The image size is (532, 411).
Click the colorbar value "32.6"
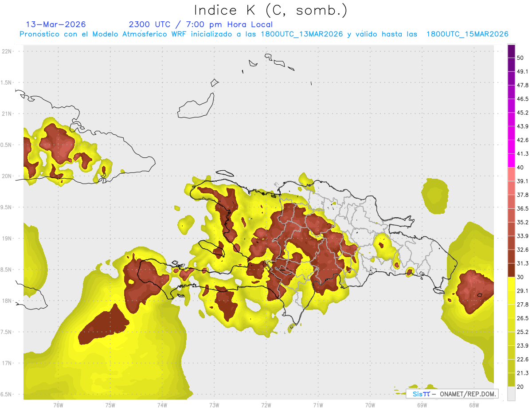(x=523, y=250)
